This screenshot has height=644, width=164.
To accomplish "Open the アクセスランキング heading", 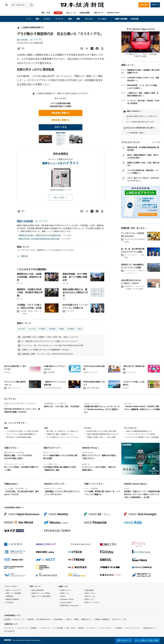I will pos(131,142).
